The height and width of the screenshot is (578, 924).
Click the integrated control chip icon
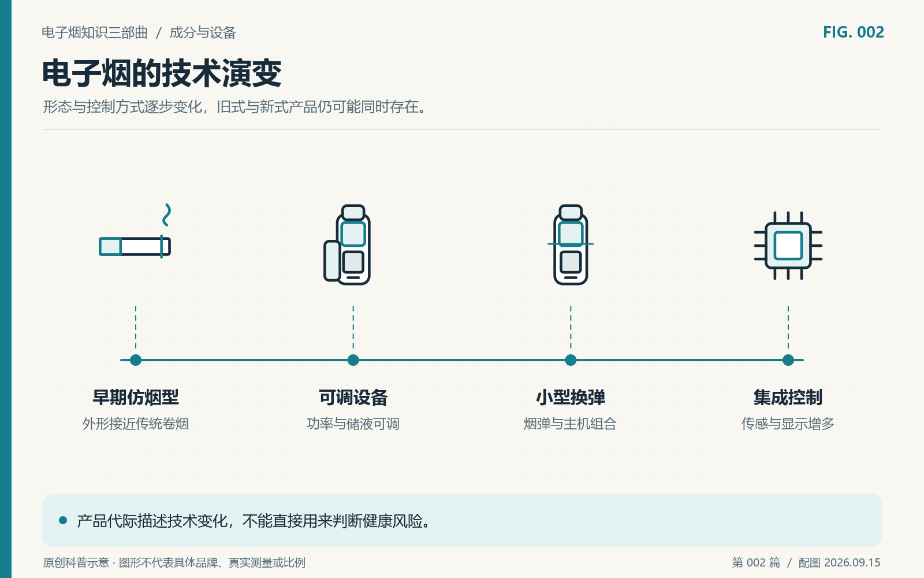click(788, 246)
